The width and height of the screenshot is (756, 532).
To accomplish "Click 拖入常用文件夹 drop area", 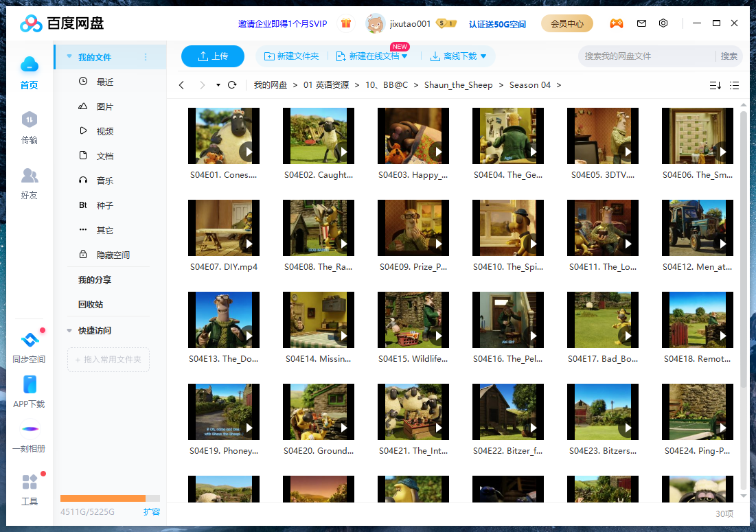I will 108,360.
